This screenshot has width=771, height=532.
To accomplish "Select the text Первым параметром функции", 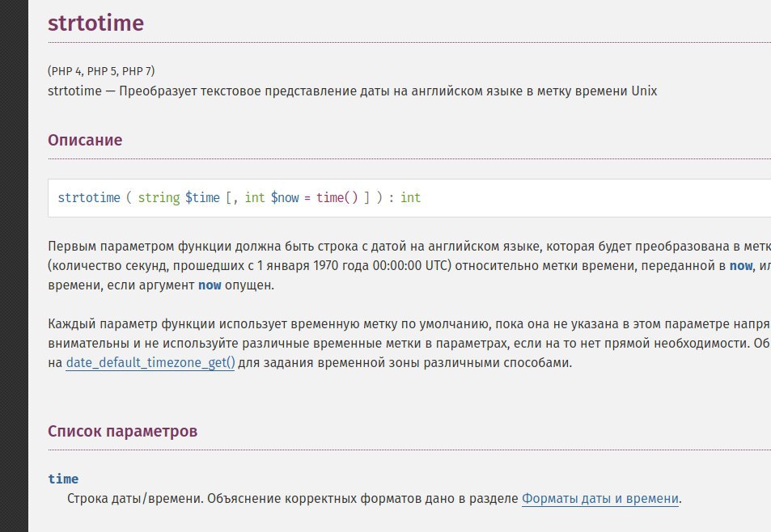I will click(139, 246).
